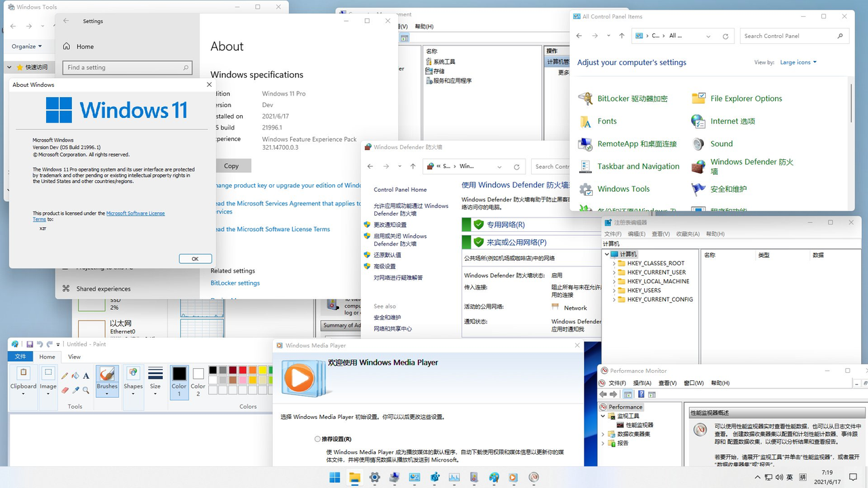Select the Magnifier tool in Paint
The height and width of the screenshot is (488, 868).
click(x=85, y=390)
